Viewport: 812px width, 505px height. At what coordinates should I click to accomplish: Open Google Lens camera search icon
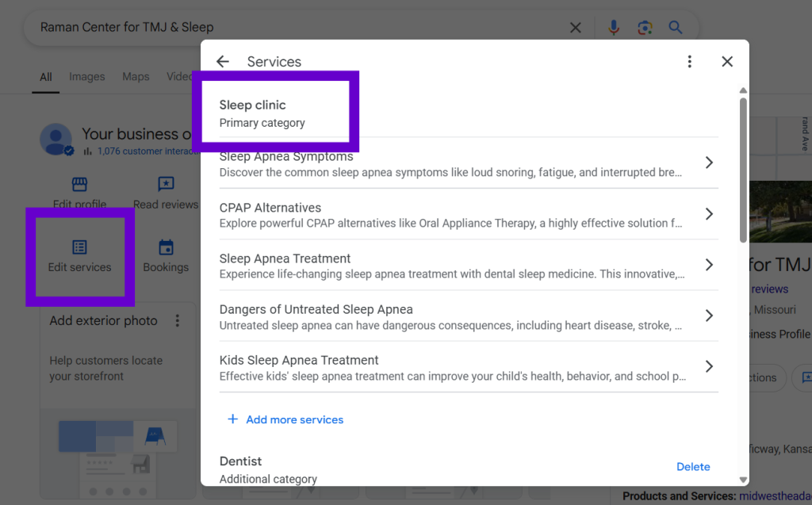point(645,27)
